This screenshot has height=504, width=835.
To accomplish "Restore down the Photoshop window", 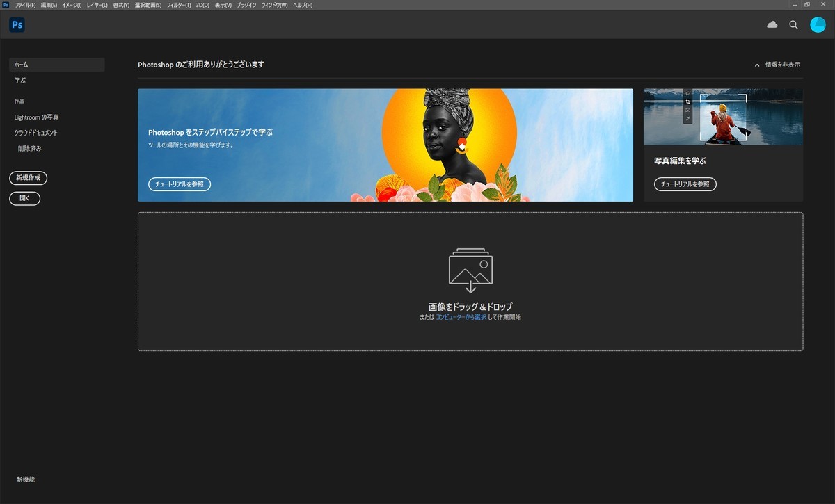I will pos(808,5).
